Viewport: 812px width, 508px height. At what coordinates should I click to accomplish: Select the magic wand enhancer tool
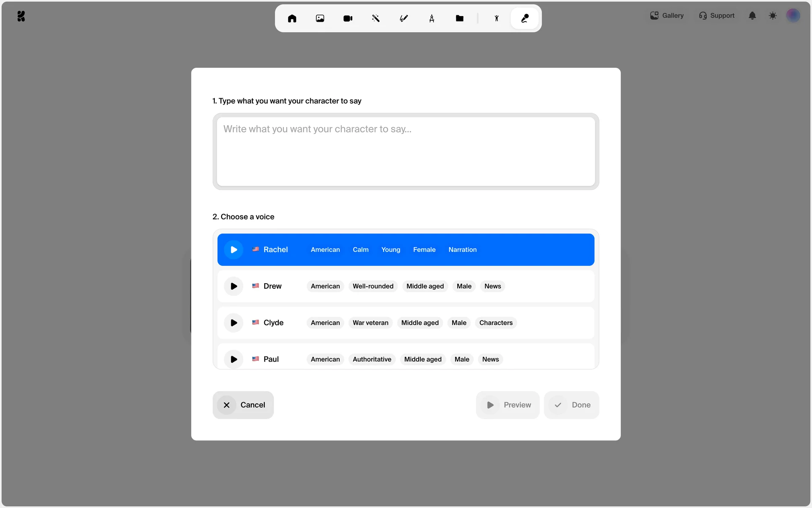376,18
